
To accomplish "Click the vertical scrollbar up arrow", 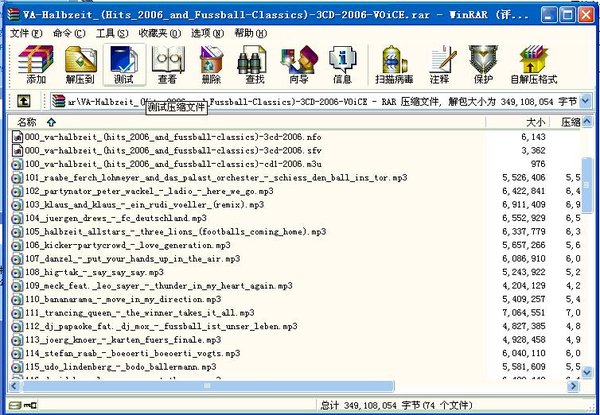I will tap(587, 122).
